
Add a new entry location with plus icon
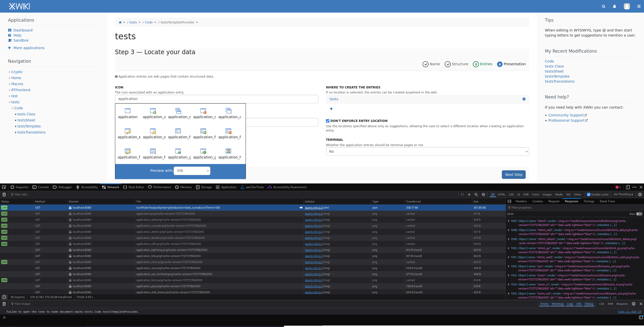331,109
